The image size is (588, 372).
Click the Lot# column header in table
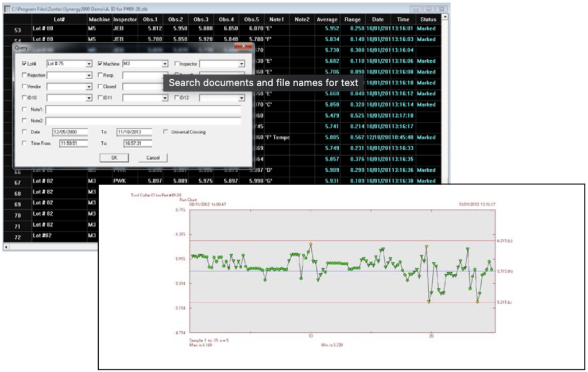tap(59, 20)
